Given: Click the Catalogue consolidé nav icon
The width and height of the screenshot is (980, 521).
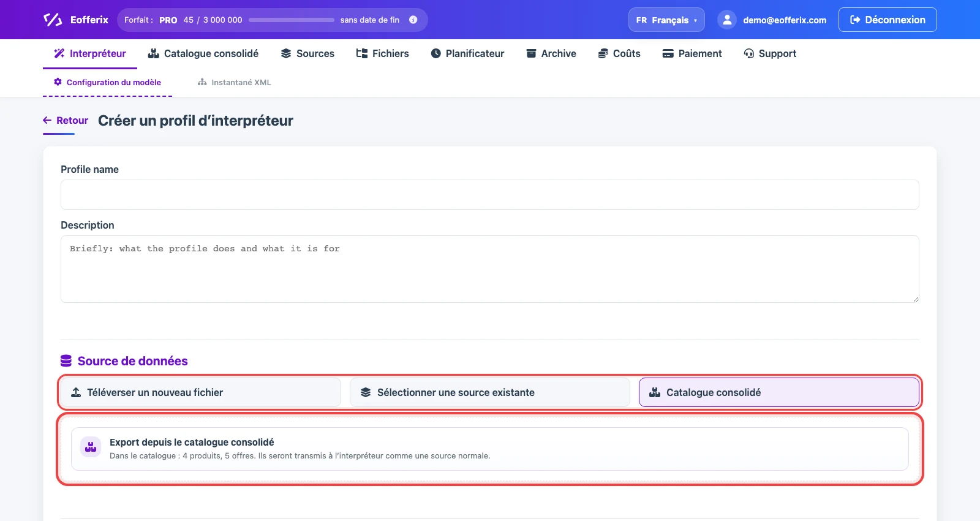Looking at the screenshot, I should tap(154, 53).
